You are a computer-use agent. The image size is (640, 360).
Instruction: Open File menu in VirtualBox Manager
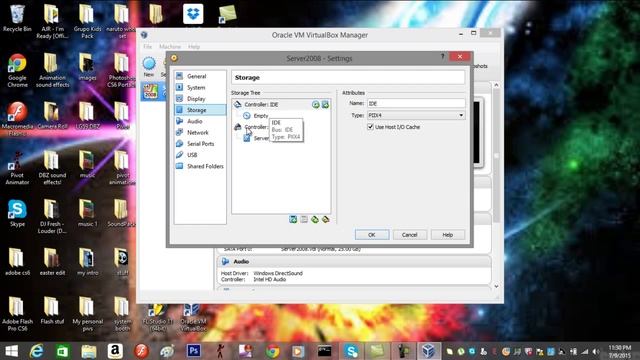click(x=147, y=47)
